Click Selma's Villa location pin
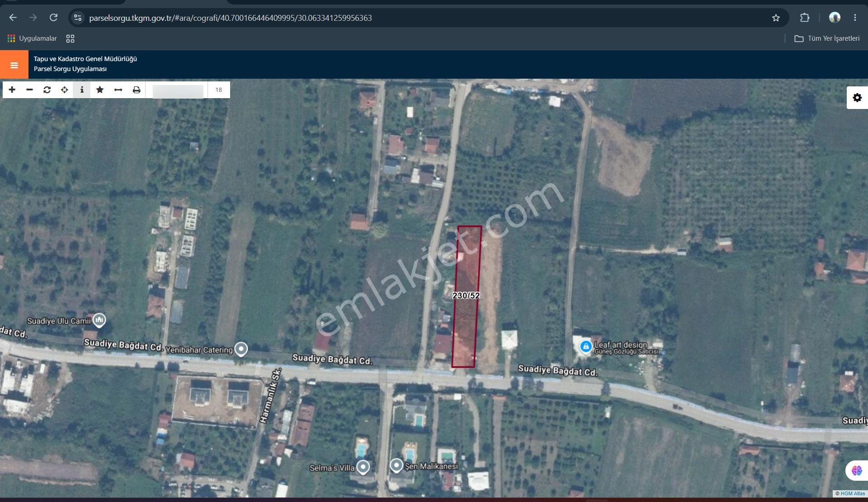Screen dimensions: 868x502 [363, 467]
